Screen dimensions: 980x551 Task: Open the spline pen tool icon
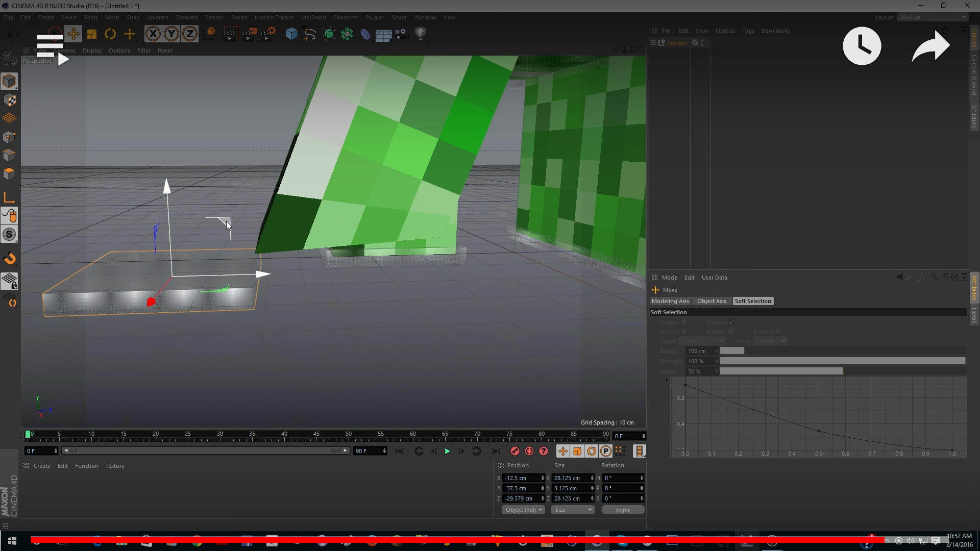(x=310, y=34)
